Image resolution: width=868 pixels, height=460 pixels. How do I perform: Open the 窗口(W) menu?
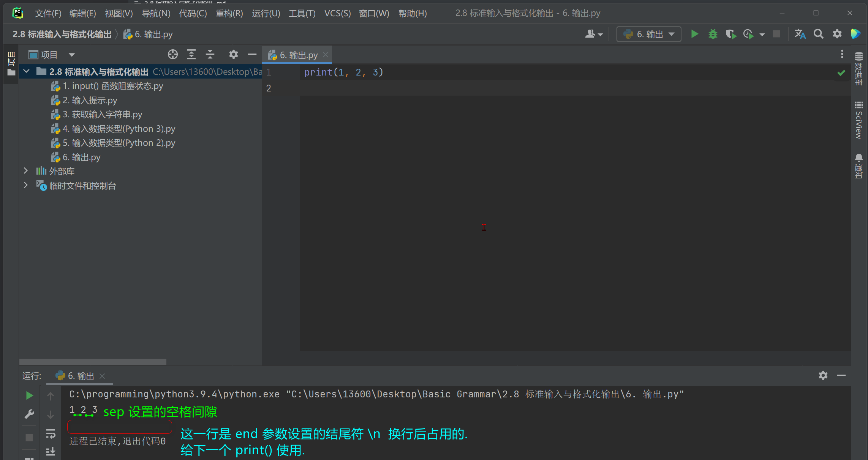tap(374, 14)
